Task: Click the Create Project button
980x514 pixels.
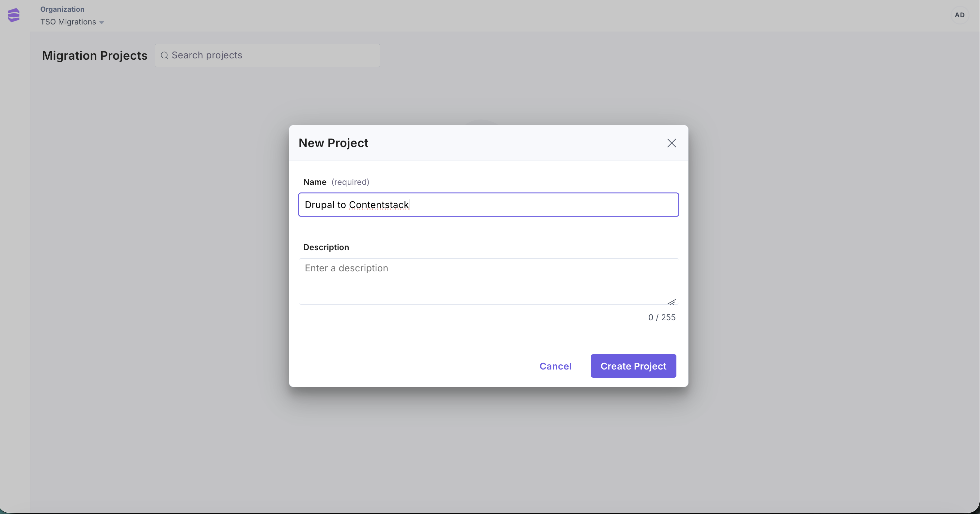Action: click(633, 366)
